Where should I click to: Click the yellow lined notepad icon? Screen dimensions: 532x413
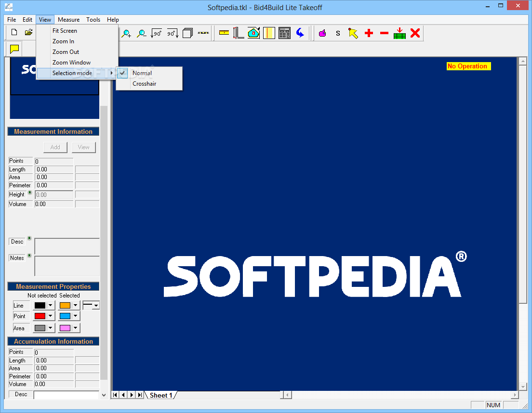[x=269, y=33]
